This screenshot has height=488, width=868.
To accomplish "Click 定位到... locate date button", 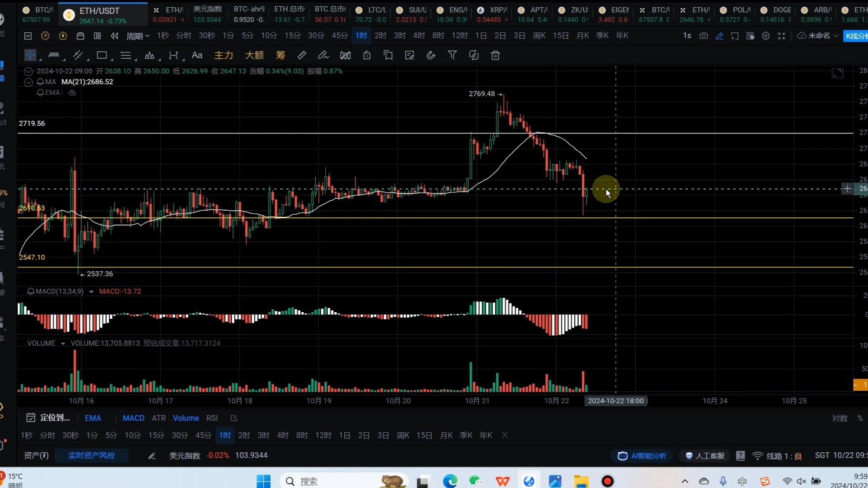I will [49, 418].
